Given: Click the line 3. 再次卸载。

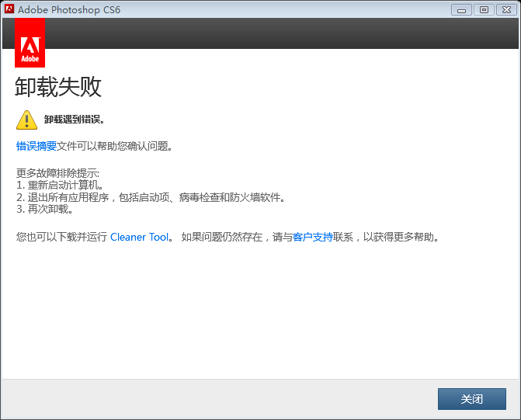Looking at the screenshot, I should (45, 209).
